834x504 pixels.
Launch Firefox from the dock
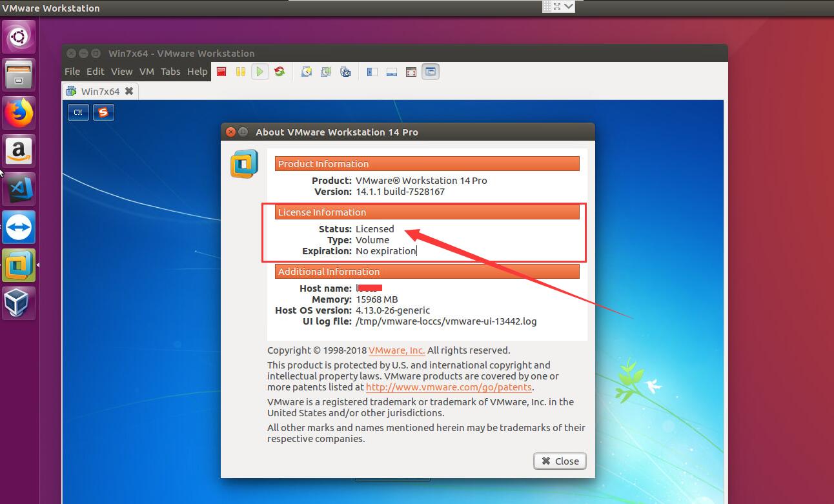(19, 113)
